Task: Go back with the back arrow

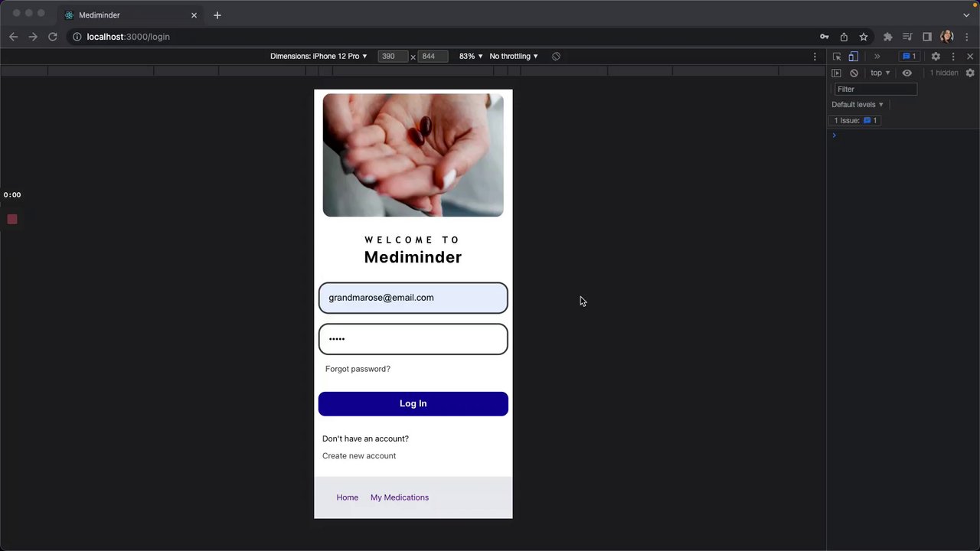Action: 13,37
